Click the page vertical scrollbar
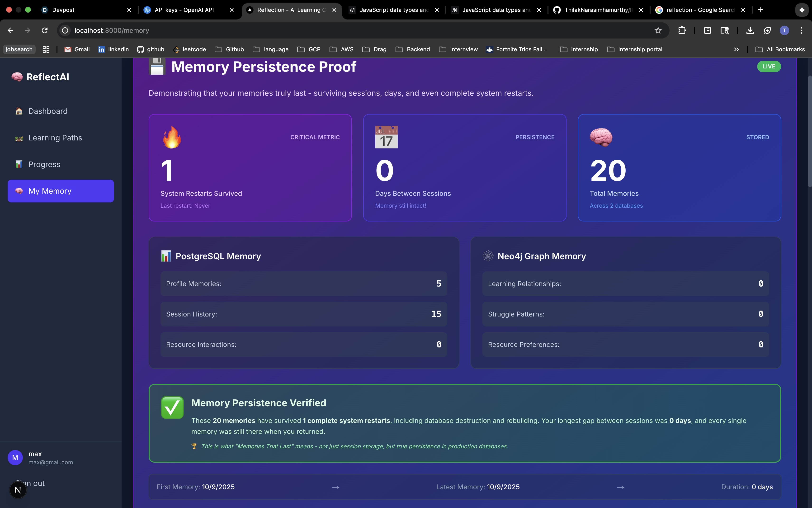 [x=809, y=131]
